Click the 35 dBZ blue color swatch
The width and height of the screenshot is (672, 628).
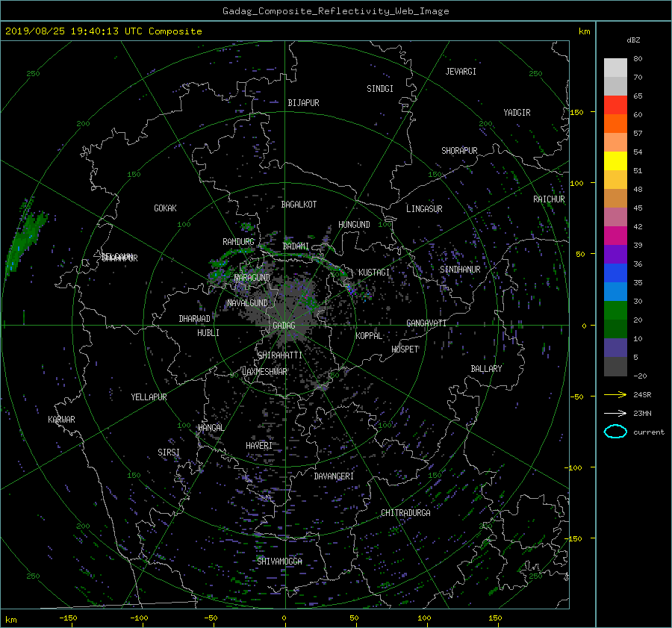tap(615, 273)
